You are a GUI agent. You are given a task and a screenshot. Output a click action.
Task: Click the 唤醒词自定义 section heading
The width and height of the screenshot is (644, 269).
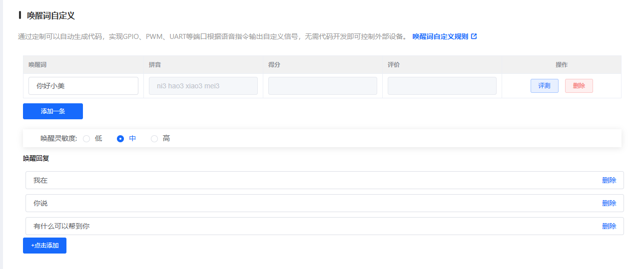click(51, 15)
